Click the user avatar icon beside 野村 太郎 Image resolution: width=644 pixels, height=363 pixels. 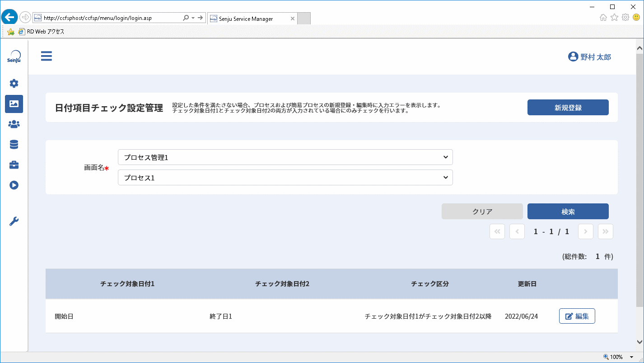(x=573, y=57)
